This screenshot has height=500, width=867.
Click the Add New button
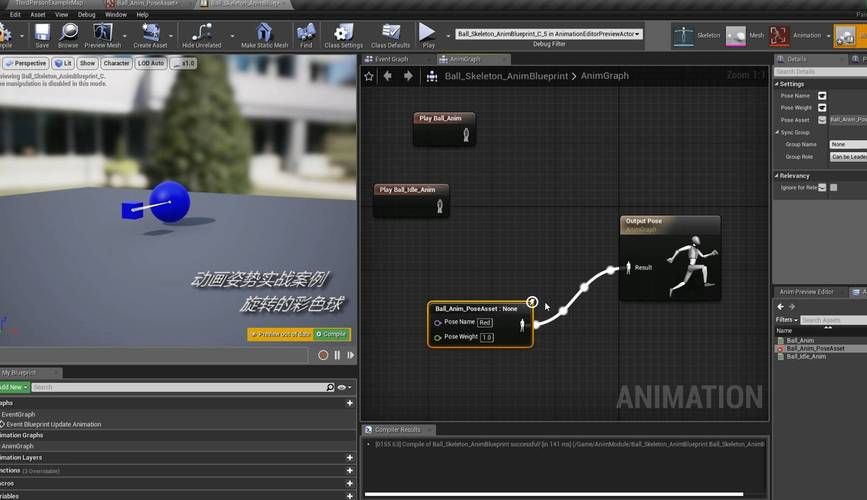click(12, 387)
